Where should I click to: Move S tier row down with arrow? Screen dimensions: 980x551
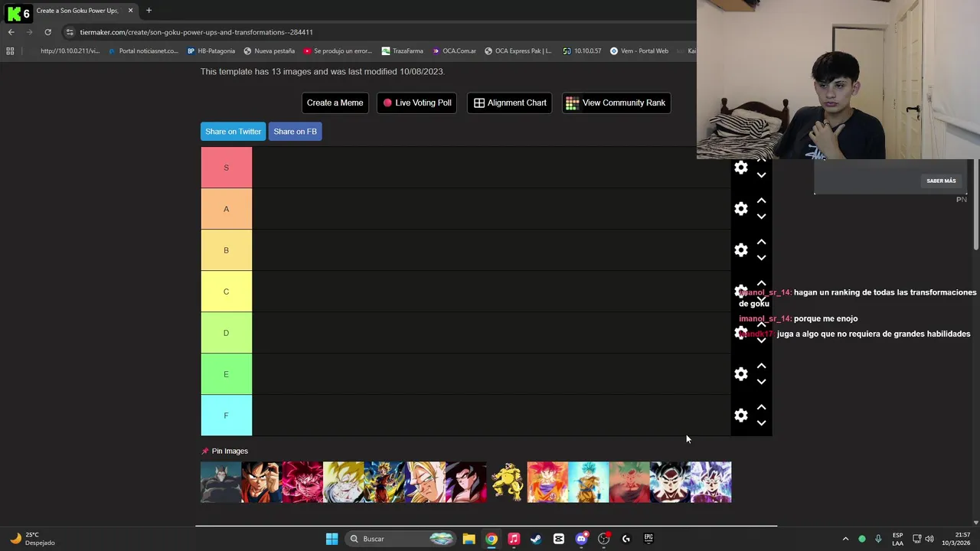tap(761, 175)
